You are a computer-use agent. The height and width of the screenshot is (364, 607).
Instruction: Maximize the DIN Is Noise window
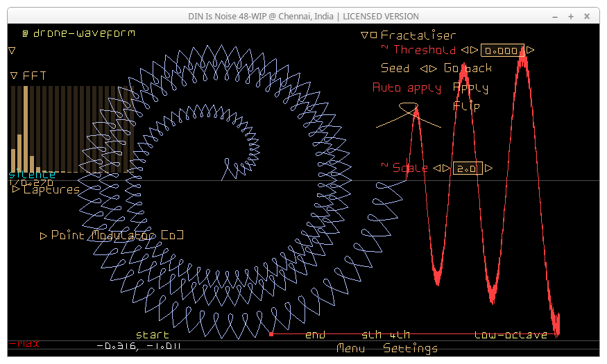(x=571, y=16)
